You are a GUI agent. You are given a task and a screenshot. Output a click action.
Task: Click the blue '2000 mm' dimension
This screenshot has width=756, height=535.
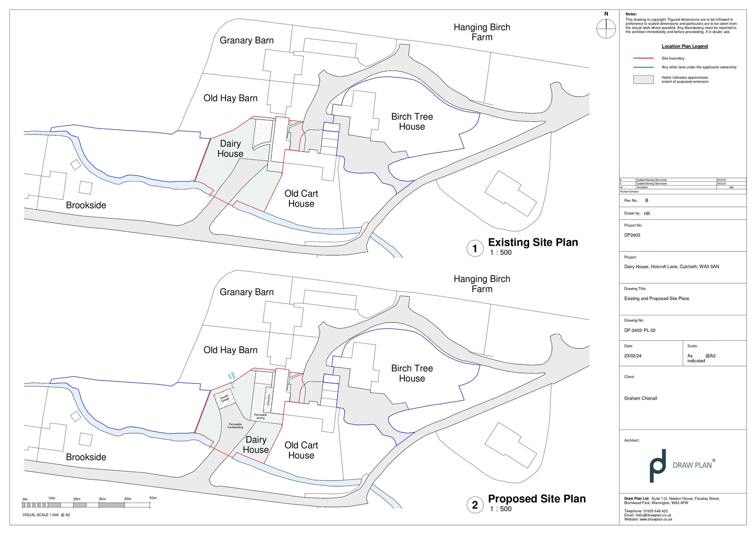click(231, 376)
